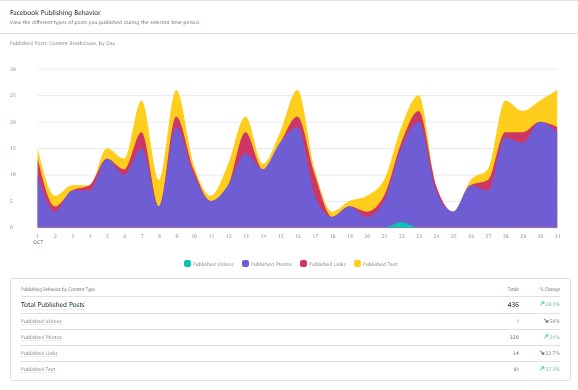Click day 9 on the x-axis
Screen dimensions: 578x390
click(177, 236)
